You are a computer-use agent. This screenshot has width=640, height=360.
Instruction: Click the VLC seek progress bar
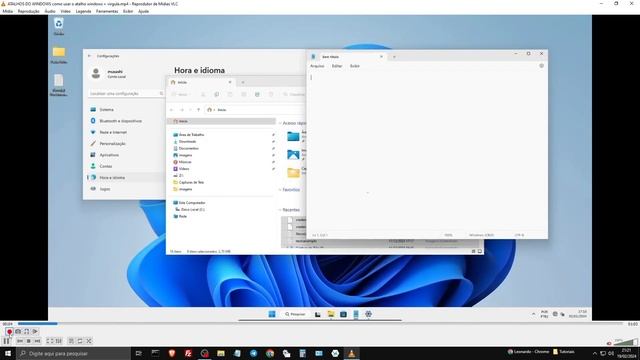[320, 324]
